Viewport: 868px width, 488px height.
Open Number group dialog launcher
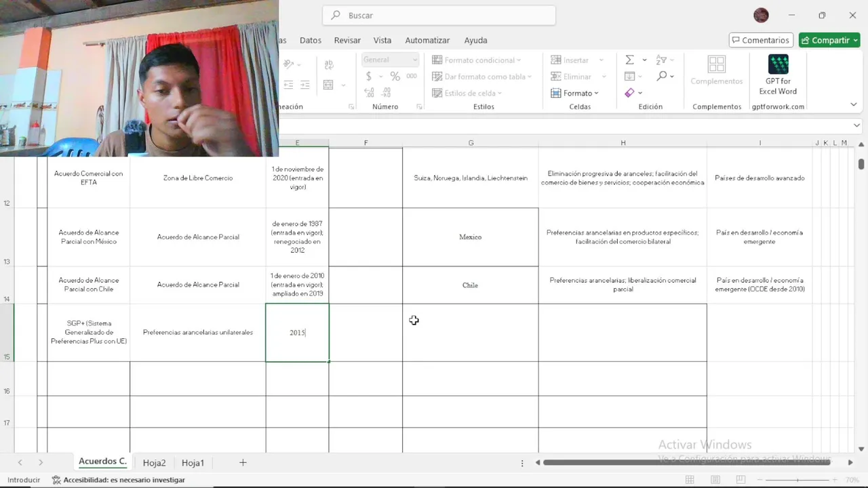[x=420, y=107]
